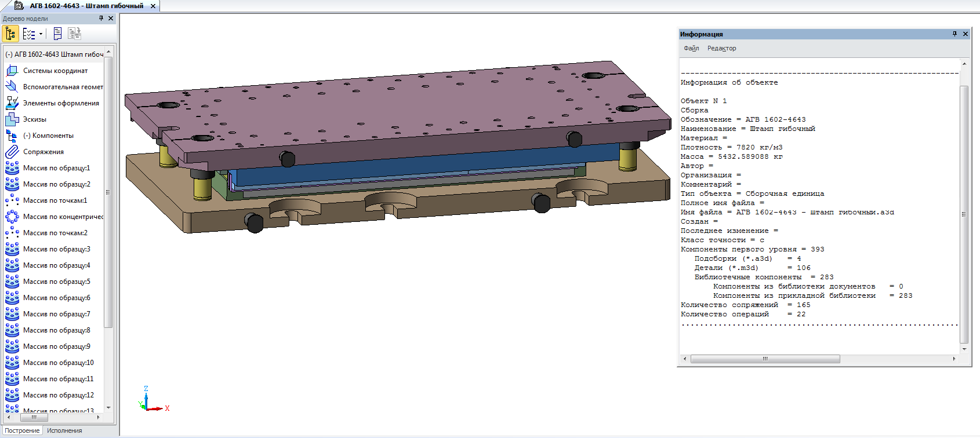Viewport: 980px width, 438px height.
Task: Switch to the Исполнения tab
Action: click(x=64, y=430)
